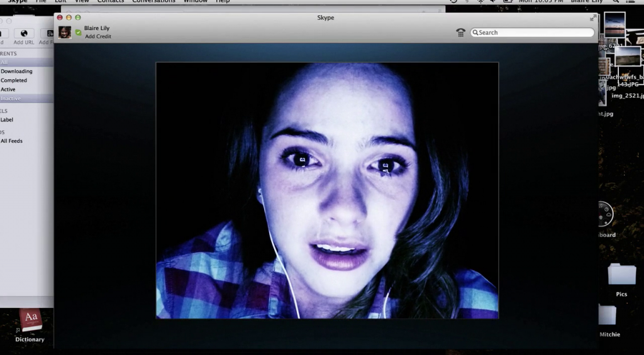Viewport: 644px width, 355px height.
Task: Minimize Skype using the yellow button
Action: 69,17
